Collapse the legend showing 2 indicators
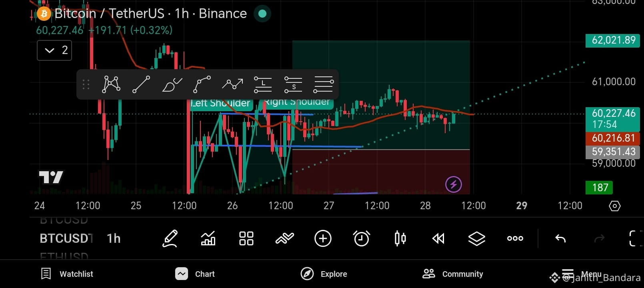 (54, 50)
